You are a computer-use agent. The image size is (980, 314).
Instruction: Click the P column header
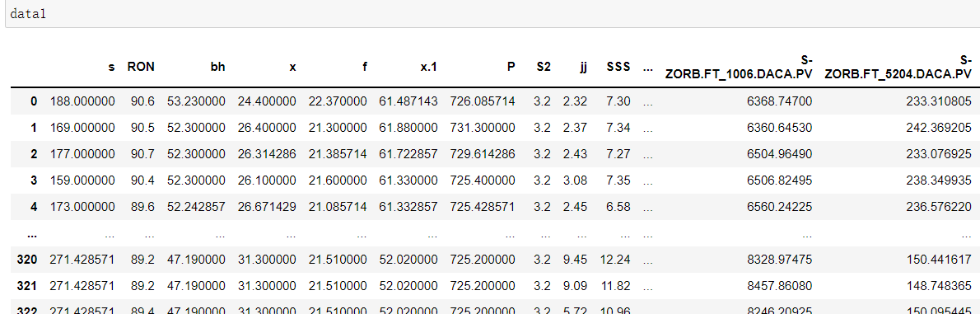click(x=511, y=66)
